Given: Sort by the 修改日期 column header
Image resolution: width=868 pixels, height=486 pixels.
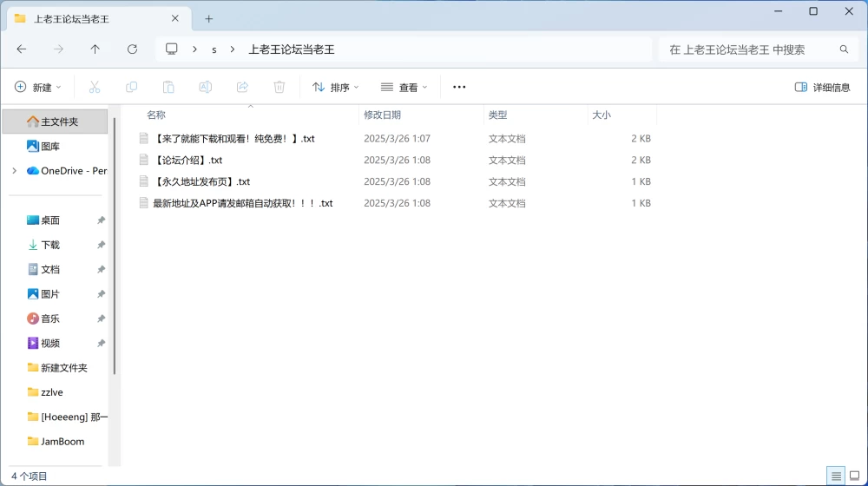Looking at the screenshot, I should click(382, 115).
